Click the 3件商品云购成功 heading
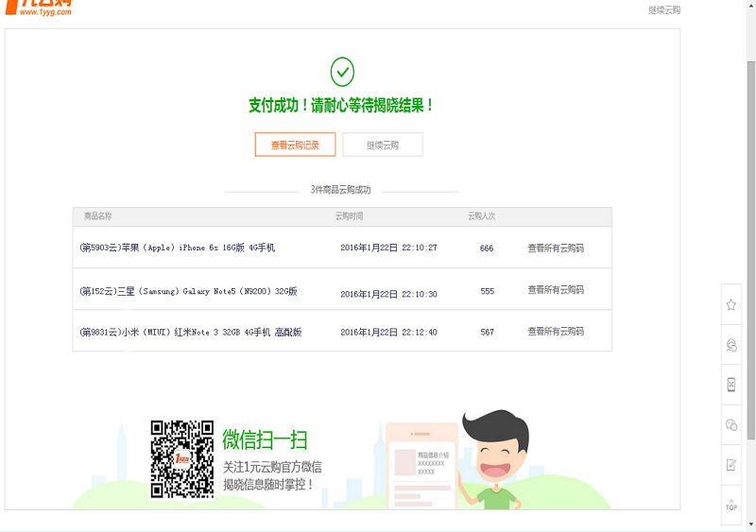The image size is (756, 532). pyautogui.click(x=340, y=190)
